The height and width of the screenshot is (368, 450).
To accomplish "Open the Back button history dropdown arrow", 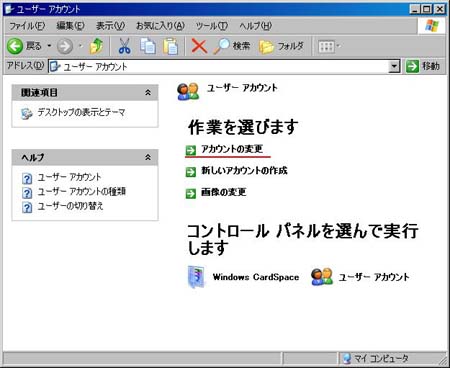I will (49, 46).
